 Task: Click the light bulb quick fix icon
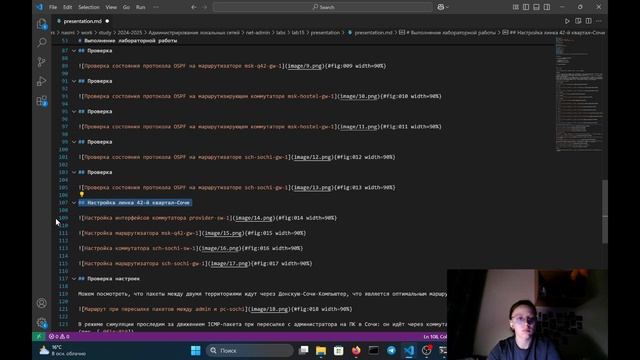[82, 195]
